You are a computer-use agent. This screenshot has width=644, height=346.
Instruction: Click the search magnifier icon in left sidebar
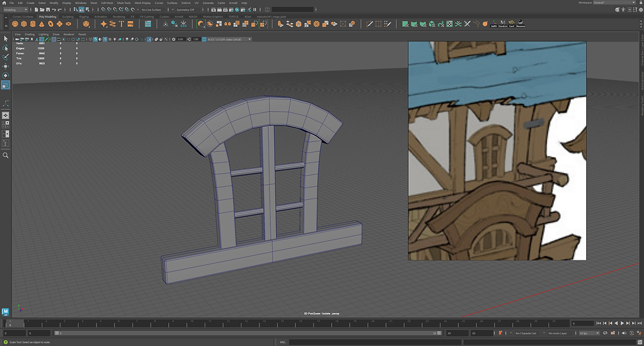pos(6,155)
